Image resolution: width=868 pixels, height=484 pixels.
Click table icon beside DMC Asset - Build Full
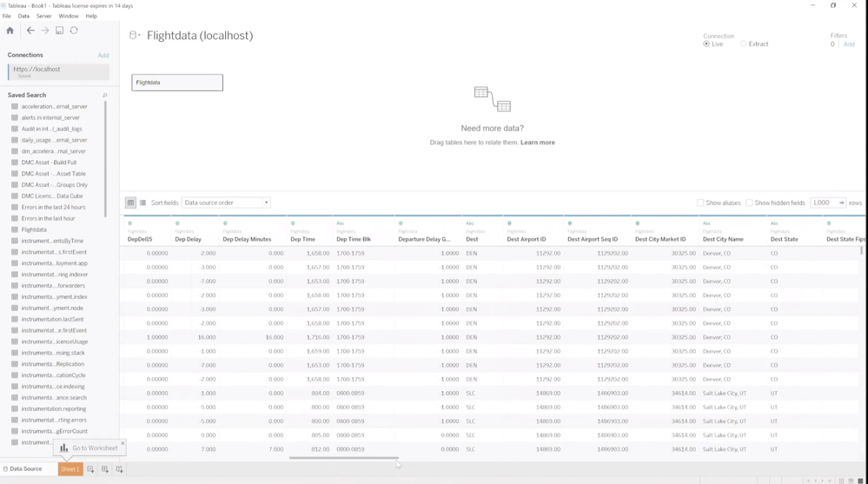(x=15, y=162)
